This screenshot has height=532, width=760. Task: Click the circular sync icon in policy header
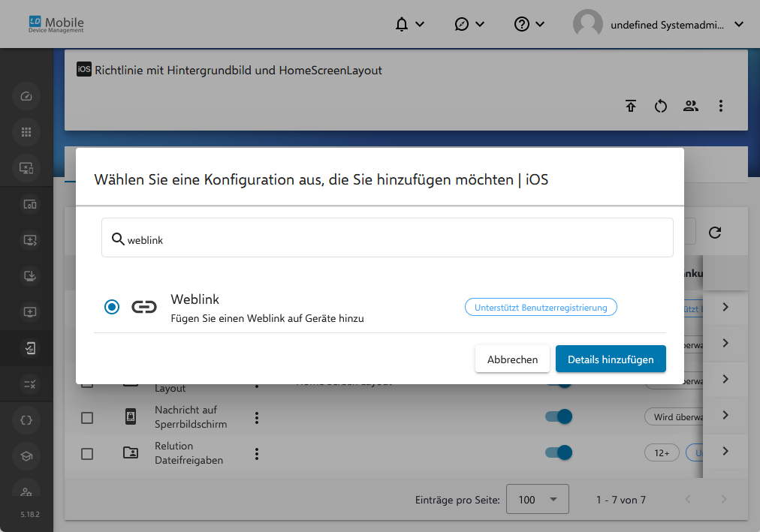point(661,106)
